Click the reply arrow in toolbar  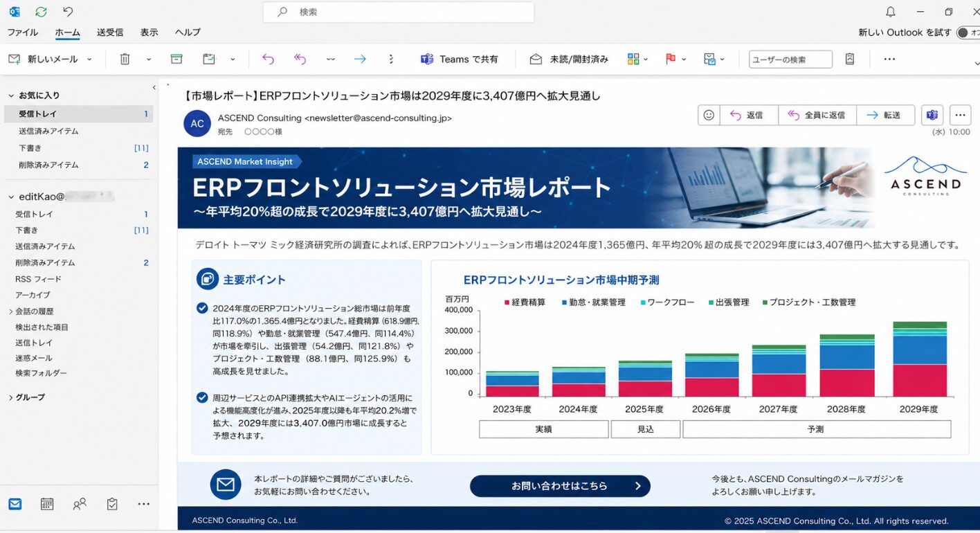point(268,59)
